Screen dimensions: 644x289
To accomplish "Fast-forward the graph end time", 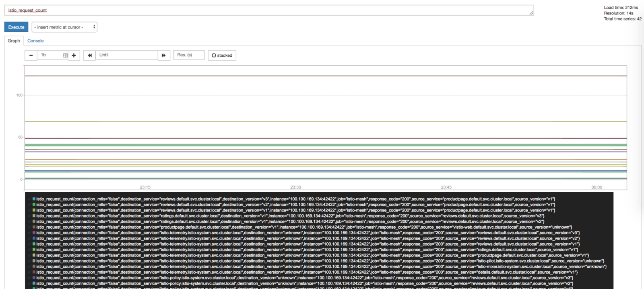I will [163, 55].
